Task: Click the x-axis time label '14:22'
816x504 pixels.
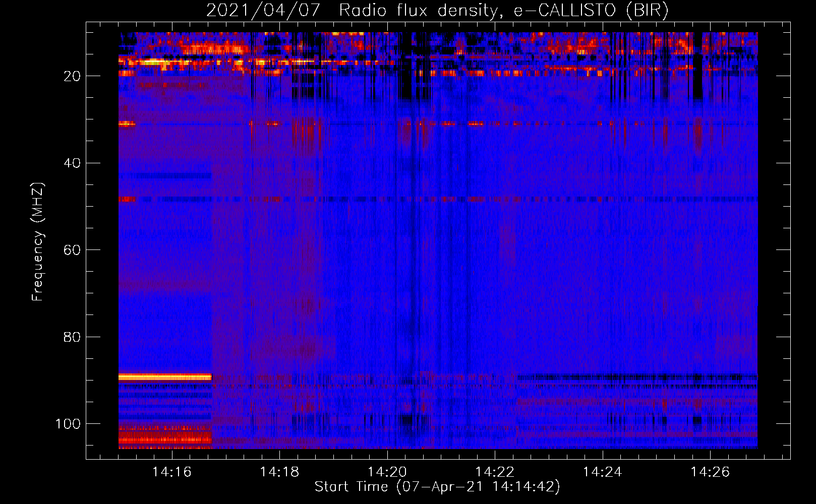Action: pos(495,472)
